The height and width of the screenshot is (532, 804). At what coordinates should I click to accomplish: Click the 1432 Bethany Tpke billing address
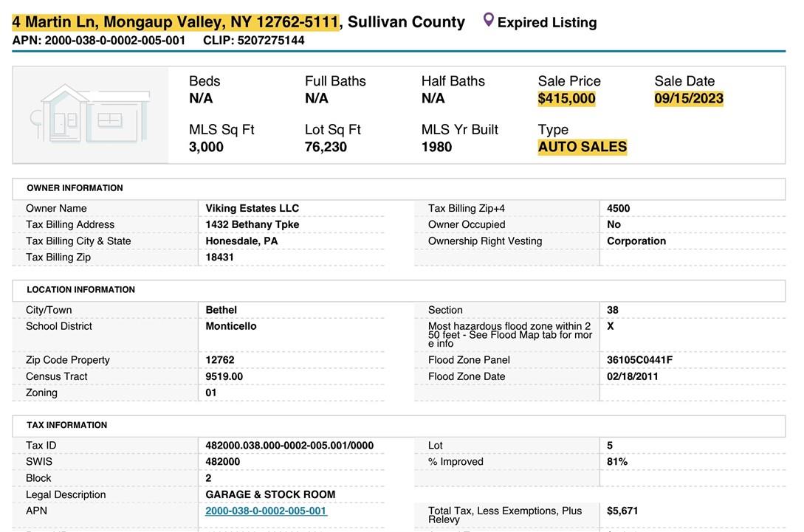[252, 224]
